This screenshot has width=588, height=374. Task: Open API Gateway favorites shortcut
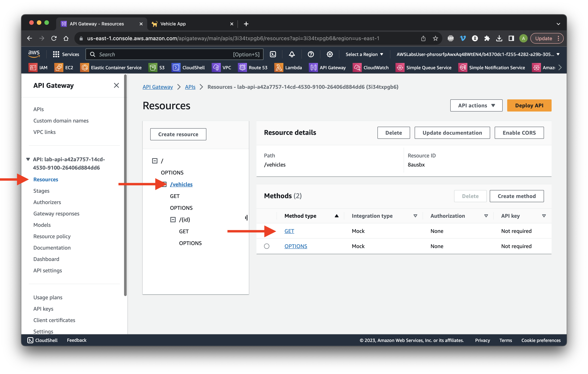pyautogui.click(x=327, y=68)
